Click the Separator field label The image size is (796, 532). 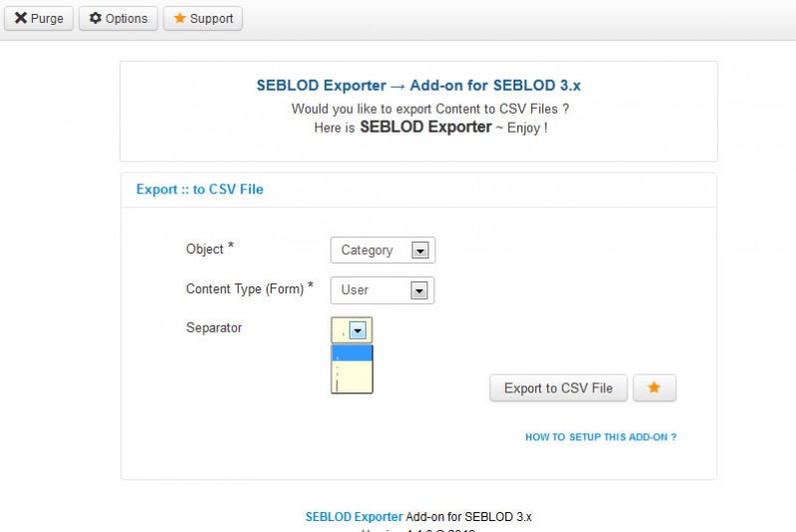[x=214, y=327]
